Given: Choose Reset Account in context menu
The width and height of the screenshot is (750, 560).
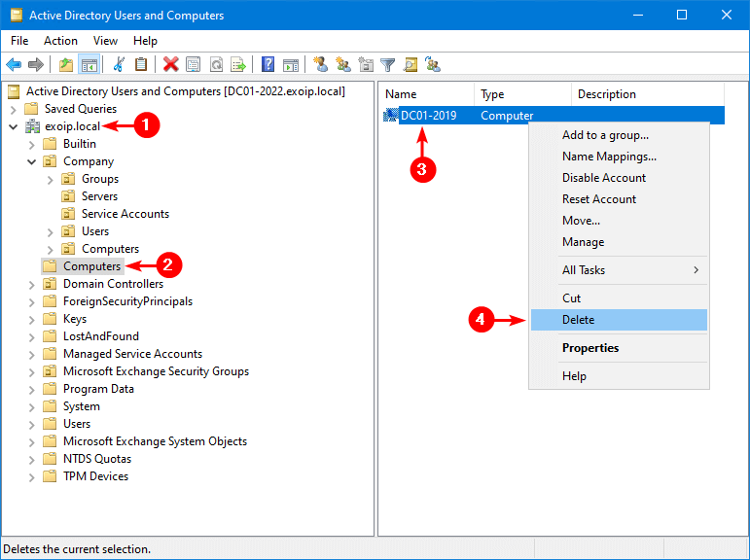Looking at the screenshot, I should 619,199.
